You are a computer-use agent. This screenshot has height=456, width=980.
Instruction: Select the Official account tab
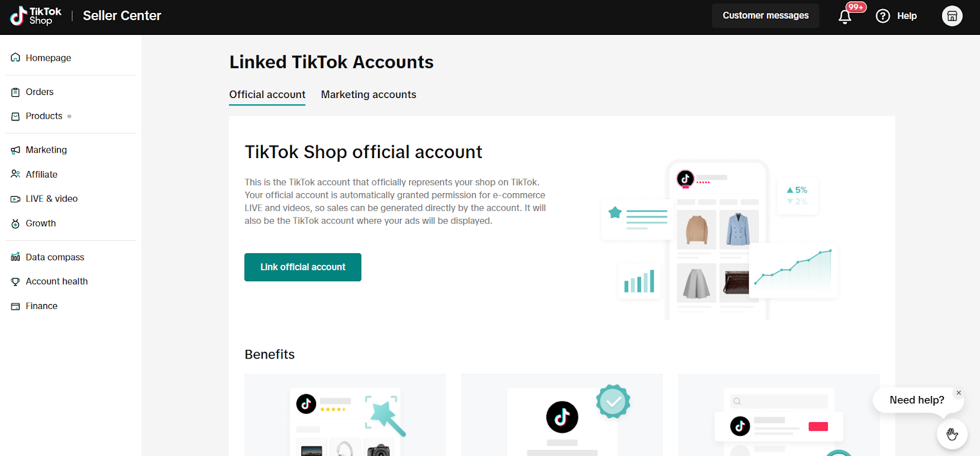(267, 94)
